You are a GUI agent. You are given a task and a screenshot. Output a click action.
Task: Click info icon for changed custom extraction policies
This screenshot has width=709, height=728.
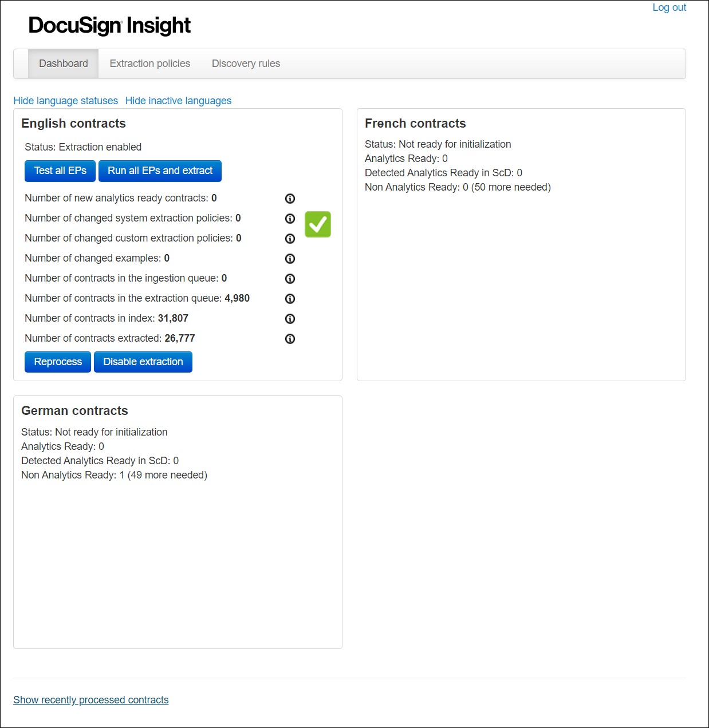pos(290,239)
